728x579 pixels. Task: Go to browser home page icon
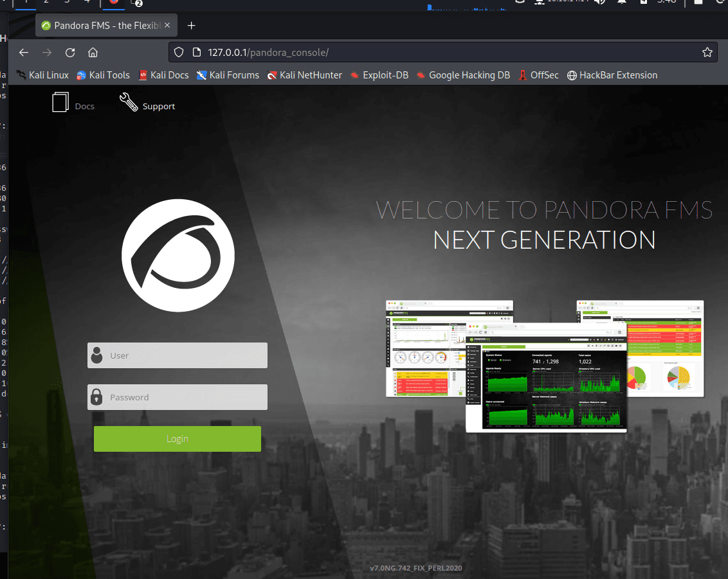point(93,53)
